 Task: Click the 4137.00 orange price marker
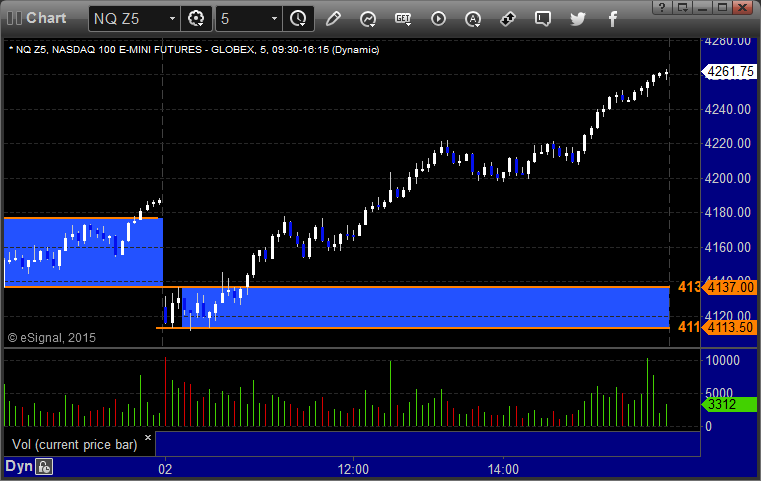(729, 287)
